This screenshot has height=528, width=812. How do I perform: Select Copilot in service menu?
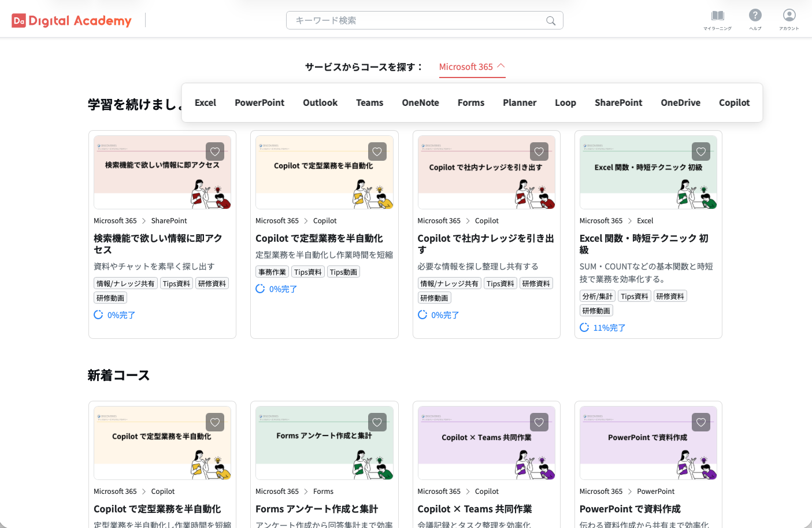point(735,102)
